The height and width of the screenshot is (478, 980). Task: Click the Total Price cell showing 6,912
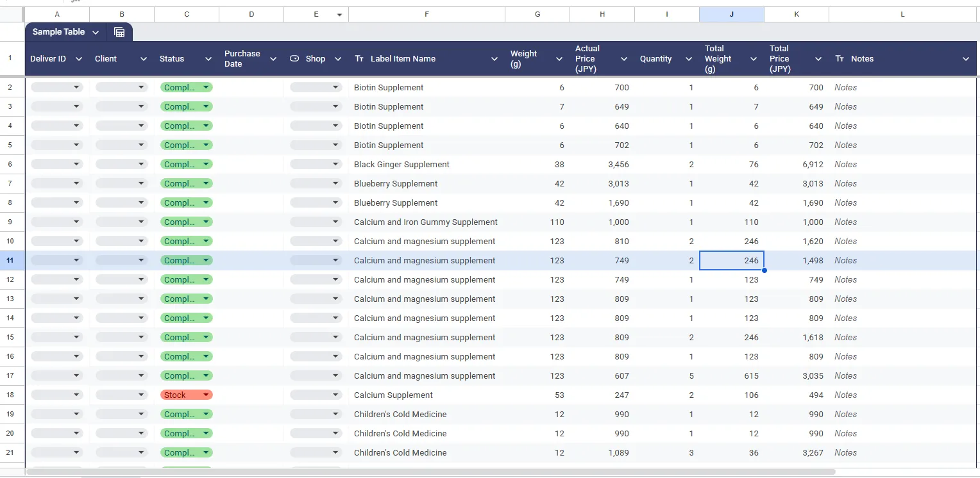[797, 164]
